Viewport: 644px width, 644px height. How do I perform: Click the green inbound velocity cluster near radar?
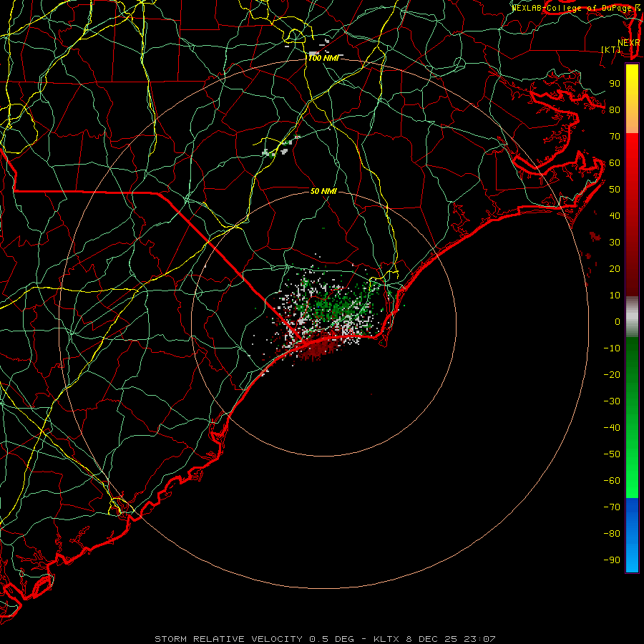point(337,306)
